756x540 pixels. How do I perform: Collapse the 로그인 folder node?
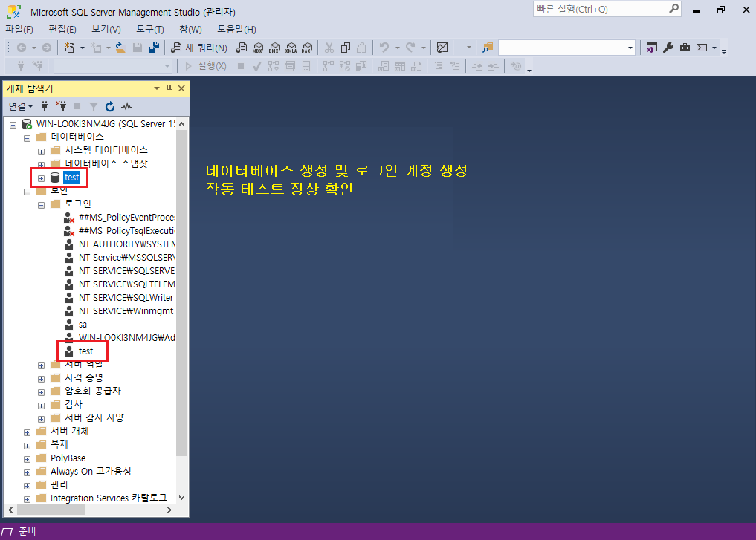[x=41, y=205]
